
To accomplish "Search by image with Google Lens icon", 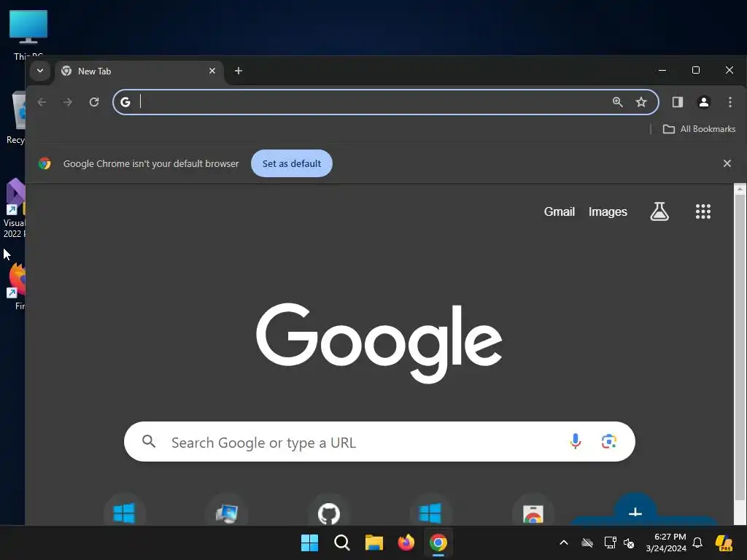I will click(609, 441).
